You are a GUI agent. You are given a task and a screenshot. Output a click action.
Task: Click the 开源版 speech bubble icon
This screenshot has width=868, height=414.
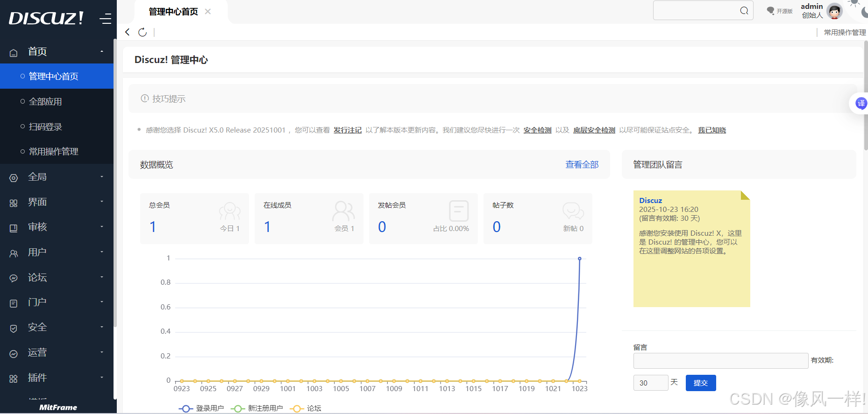coord(771,11)
